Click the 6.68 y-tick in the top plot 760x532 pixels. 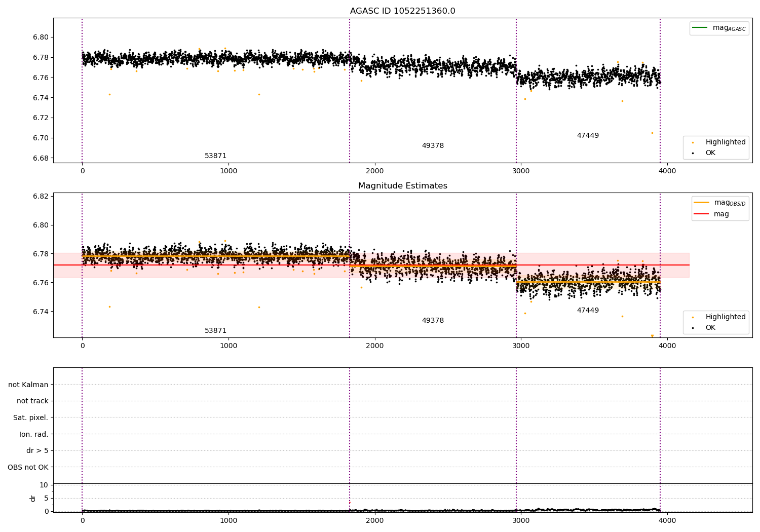pyautogui.click(x=41, y=159)
